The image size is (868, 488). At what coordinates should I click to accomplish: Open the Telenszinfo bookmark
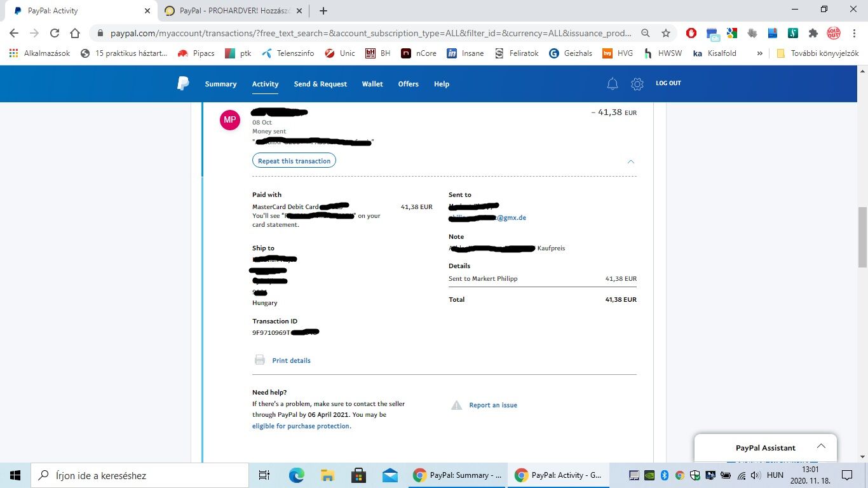pos(288,53)
